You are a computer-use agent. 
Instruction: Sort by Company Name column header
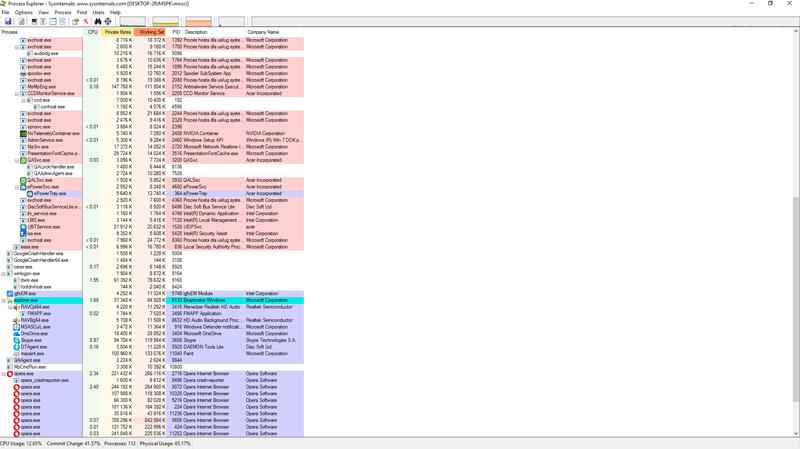point(274,32)
